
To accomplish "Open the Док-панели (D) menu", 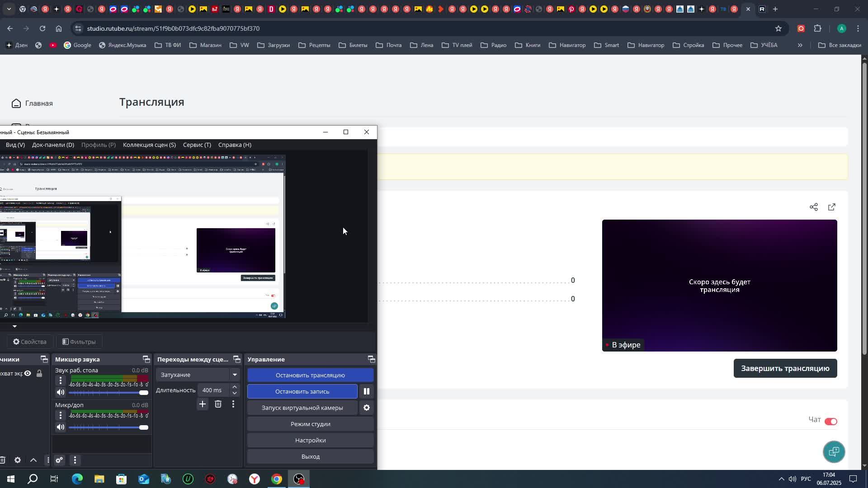I will [x=53, y=145].
